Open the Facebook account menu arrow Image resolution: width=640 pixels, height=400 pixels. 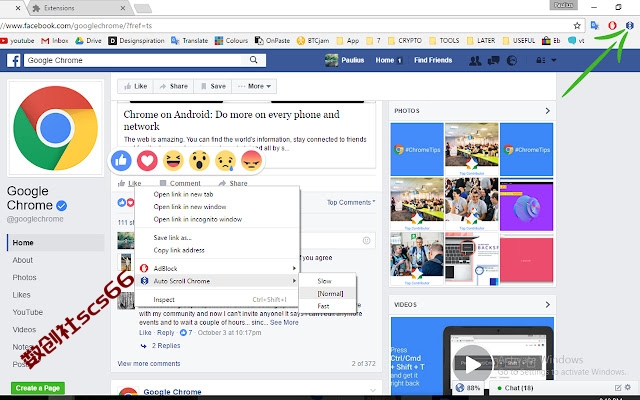click(x=554, y=60)
